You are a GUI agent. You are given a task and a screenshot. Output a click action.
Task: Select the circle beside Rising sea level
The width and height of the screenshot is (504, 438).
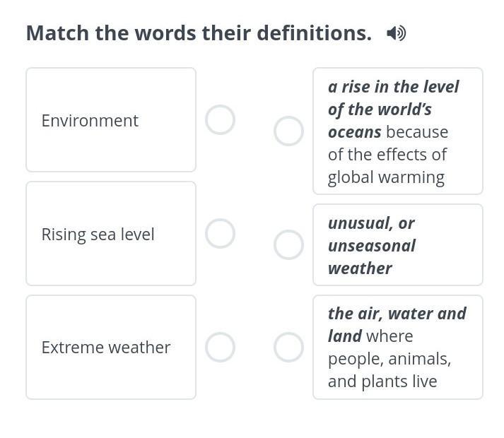(220, 234)
